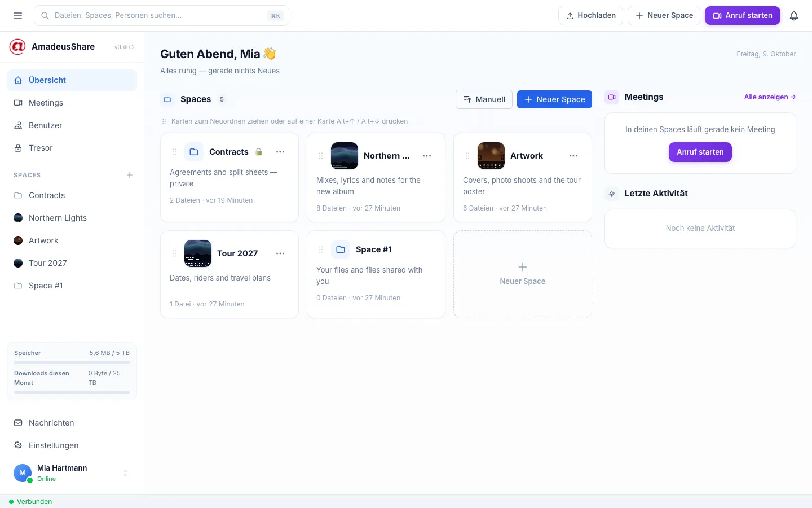Viewport: 812px width, 508px height.
Task: Open the Manuell sort dropdown
Action: pyautogui.click(x=484, y=99)
